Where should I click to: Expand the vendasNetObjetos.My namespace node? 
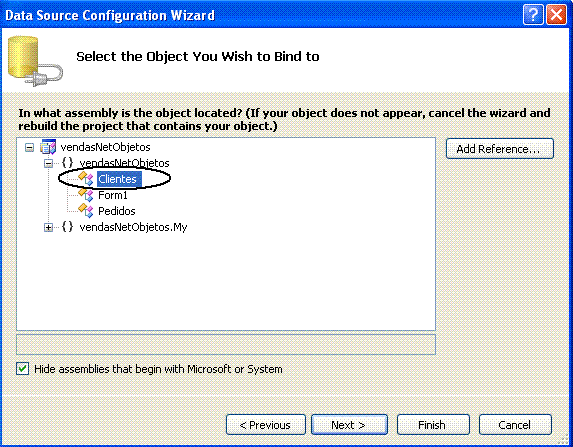[x=48, y=227]
